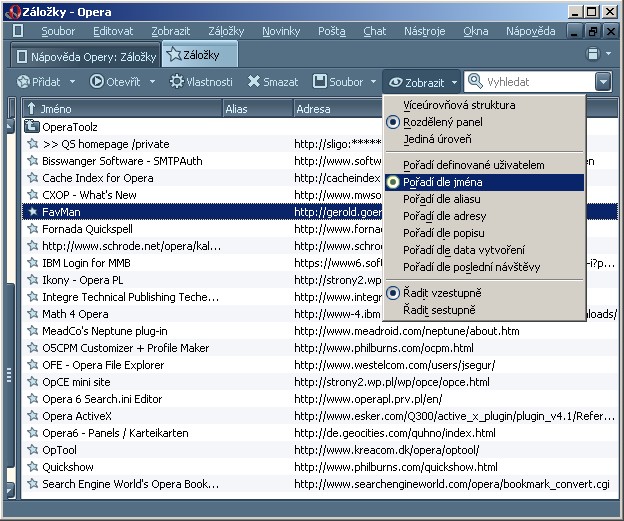Select Rozdělený panel view option
Image resolution: width=624 pixels, height=521 pixels.
point(484,122)
